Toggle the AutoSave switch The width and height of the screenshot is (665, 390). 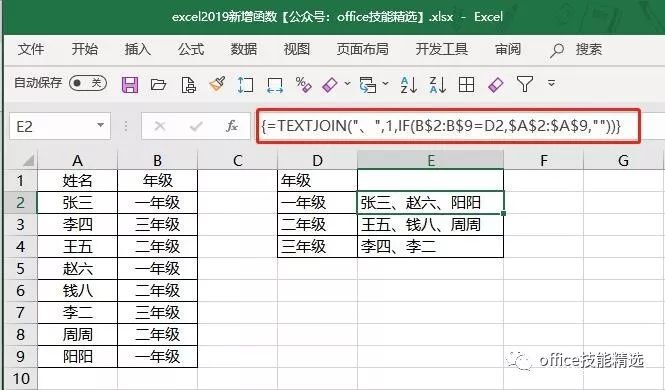[x=88, y=83]
